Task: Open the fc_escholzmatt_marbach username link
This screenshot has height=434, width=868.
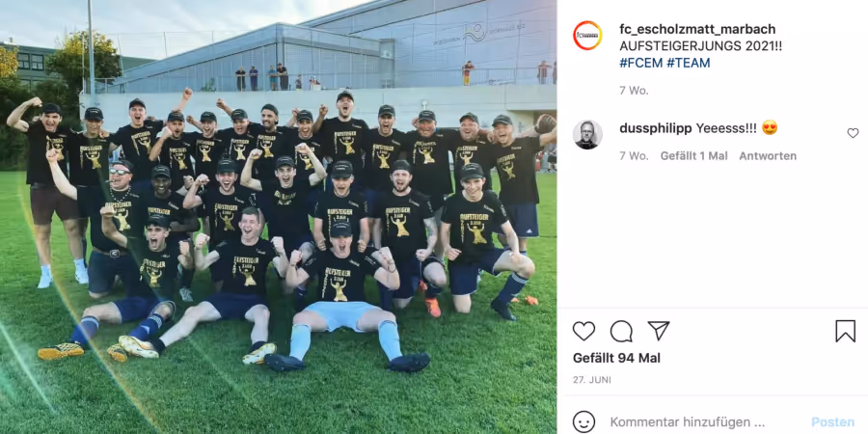Action: pyautogui.click(x=697, y=29)
